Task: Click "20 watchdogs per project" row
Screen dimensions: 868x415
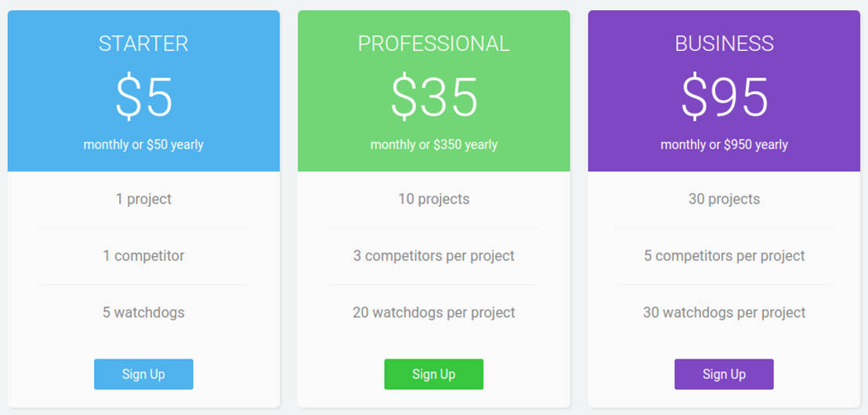Action: (x=434, y=312)
